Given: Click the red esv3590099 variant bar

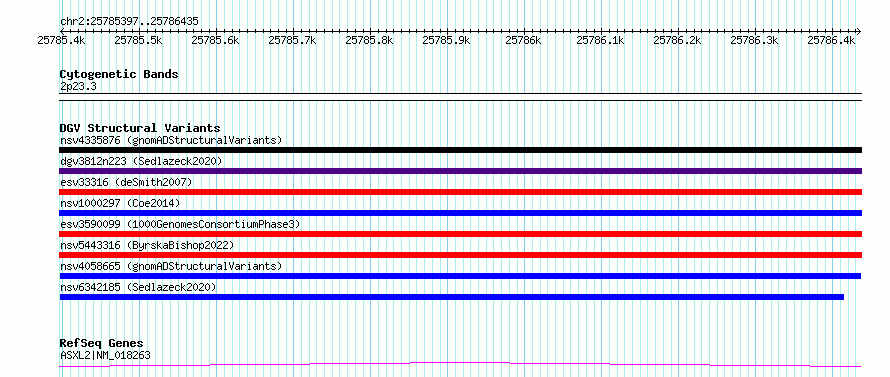Looking at the screenshot, I should click(461, 234).
